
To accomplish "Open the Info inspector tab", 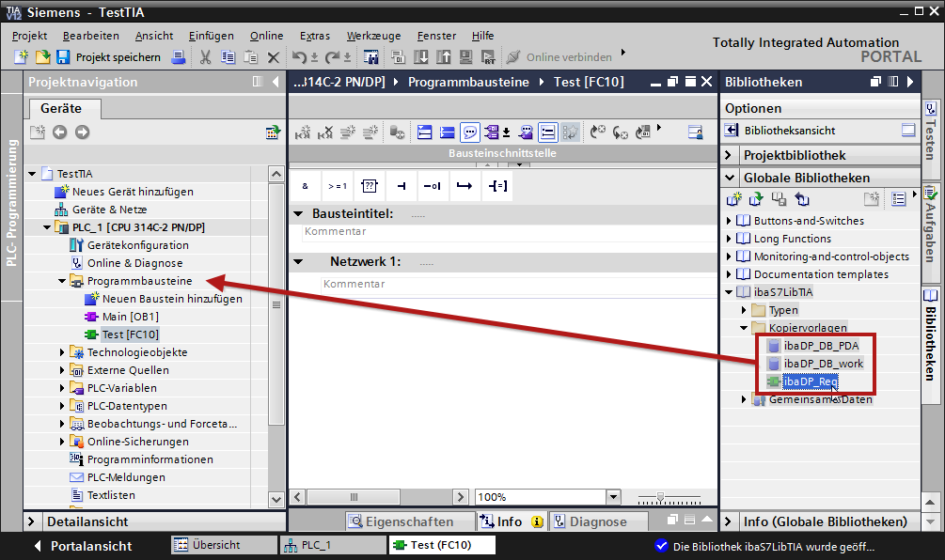I will (x=512, y=521).
